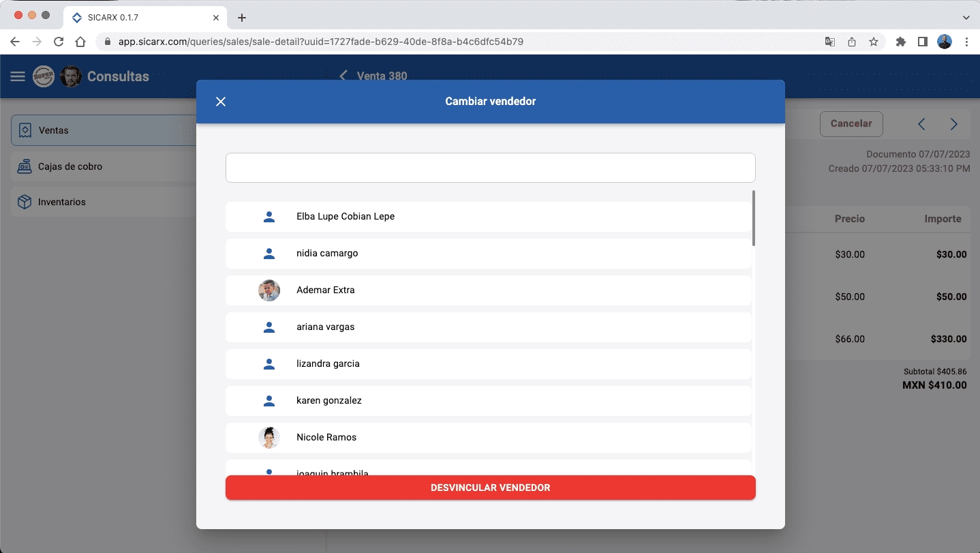Bookmark page with star icon
This screenshot has height=553, width=980.
[x=874, y=42]
